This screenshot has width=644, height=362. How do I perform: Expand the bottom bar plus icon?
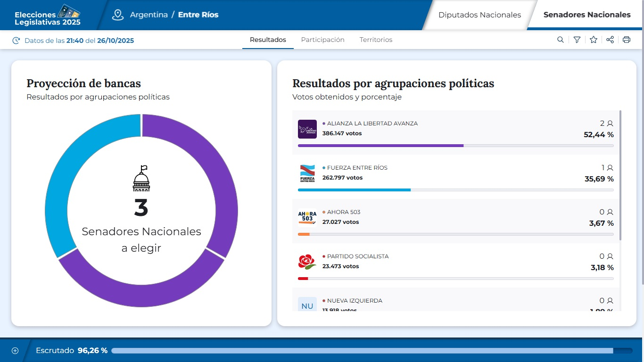[15, 351]
